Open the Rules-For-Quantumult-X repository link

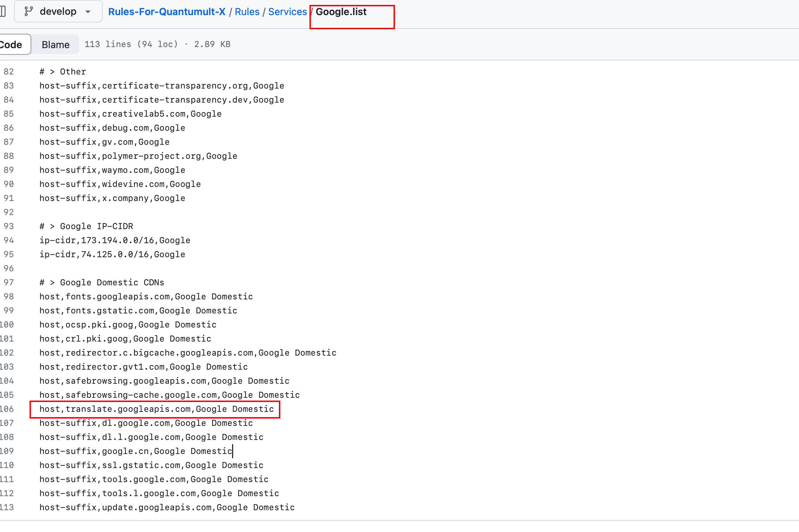(167, 12)
